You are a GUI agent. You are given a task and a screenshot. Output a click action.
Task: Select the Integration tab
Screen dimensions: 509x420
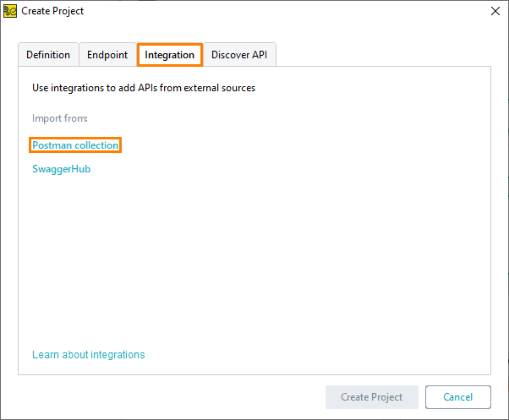tap(170, 55)
